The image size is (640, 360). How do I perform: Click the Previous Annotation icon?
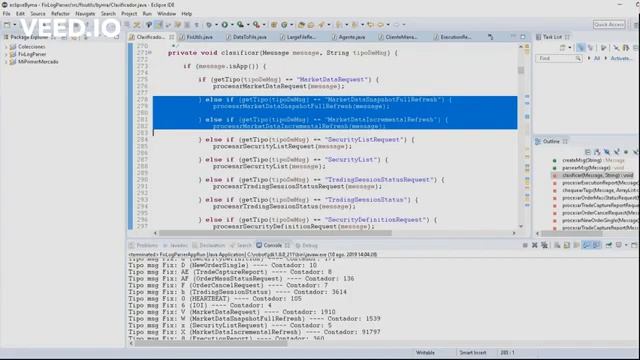(355, 24)
